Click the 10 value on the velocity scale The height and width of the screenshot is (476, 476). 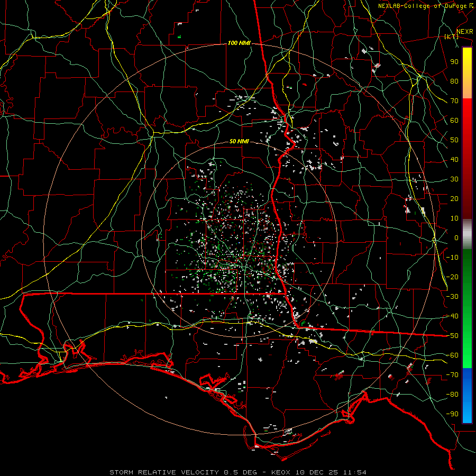(x=454, y=218)
